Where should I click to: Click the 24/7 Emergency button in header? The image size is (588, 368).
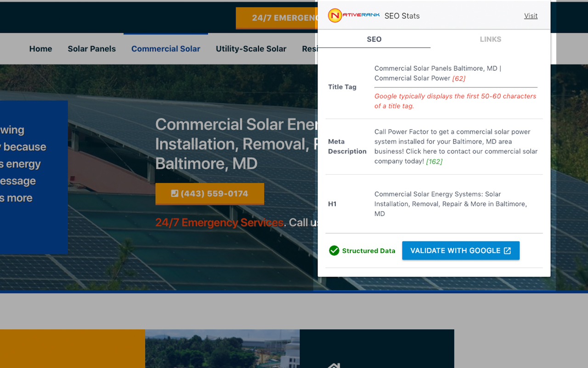(x=277, y=18)
